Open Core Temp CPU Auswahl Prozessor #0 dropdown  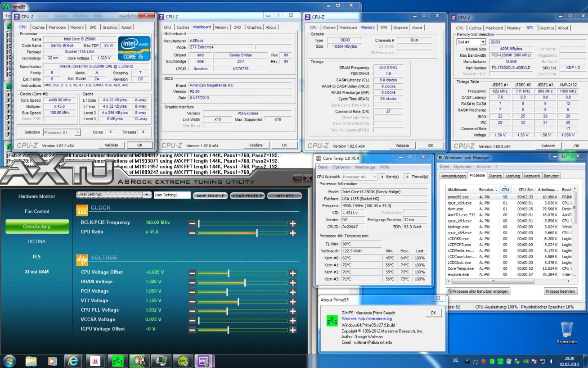point(360,177)
